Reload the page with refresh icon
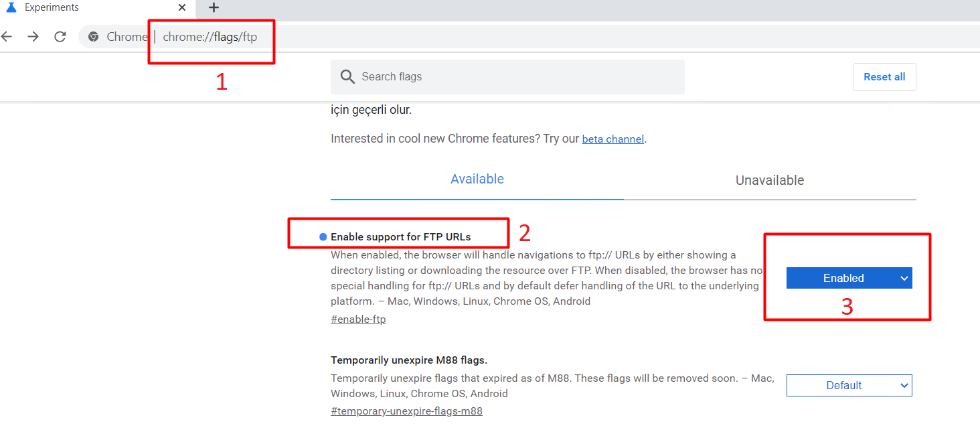This screenshot has height=438, width=980. [x=60, y=36]
